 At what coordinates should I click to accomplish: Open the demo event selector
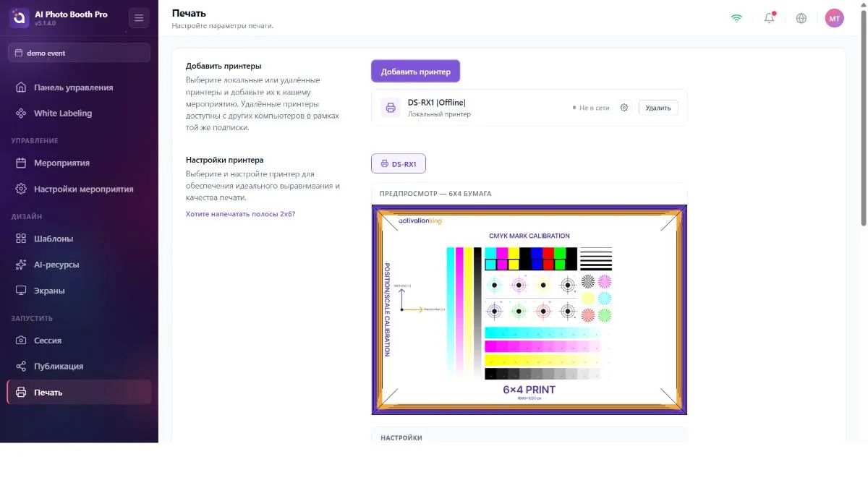click(80, 53)
